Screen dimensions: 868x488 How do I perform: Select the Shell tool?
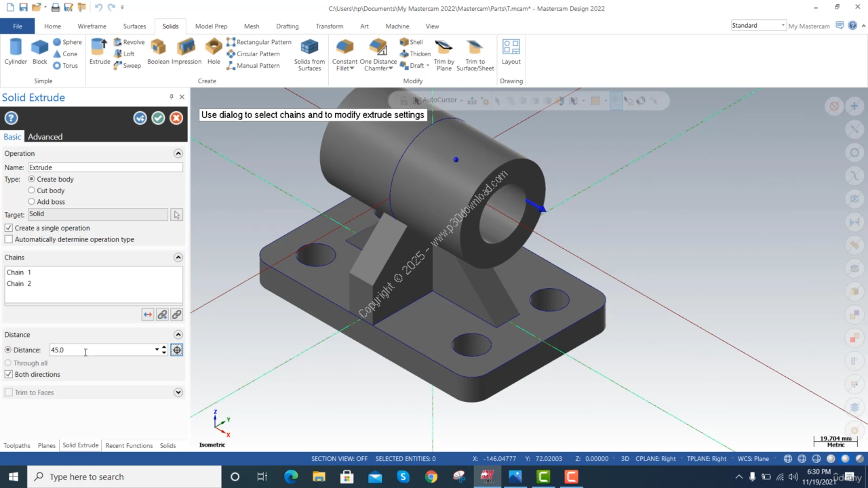coord(411,42)
